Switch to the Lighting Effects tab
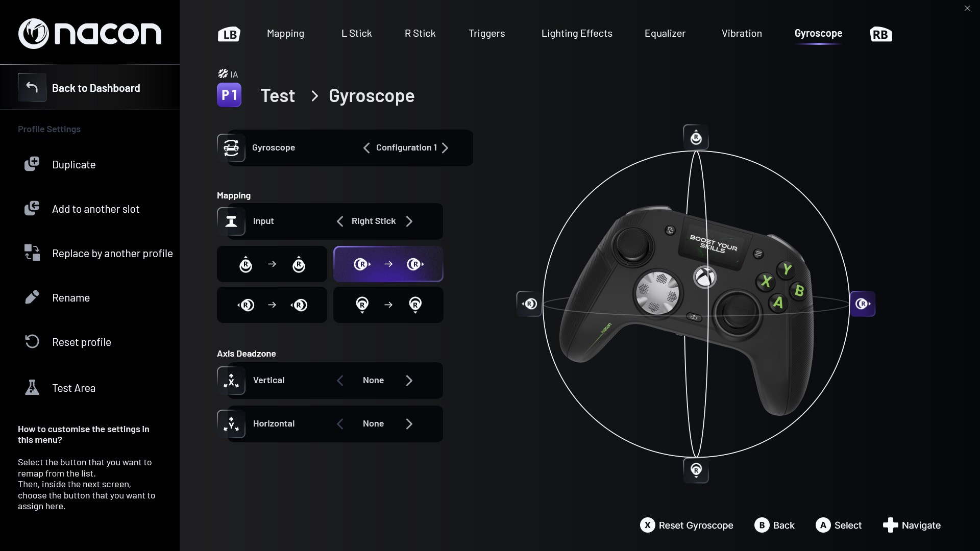The image size is (980, 551). click(x=577, y=33)
